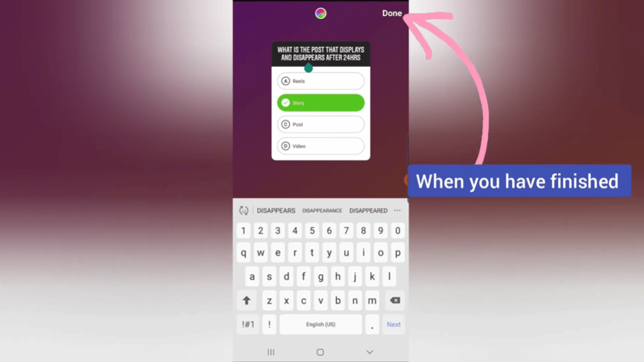Click the checkmark icon on Story answer
Image resolution: width=644 pixels, height=362 pixels.
(285, 103)
